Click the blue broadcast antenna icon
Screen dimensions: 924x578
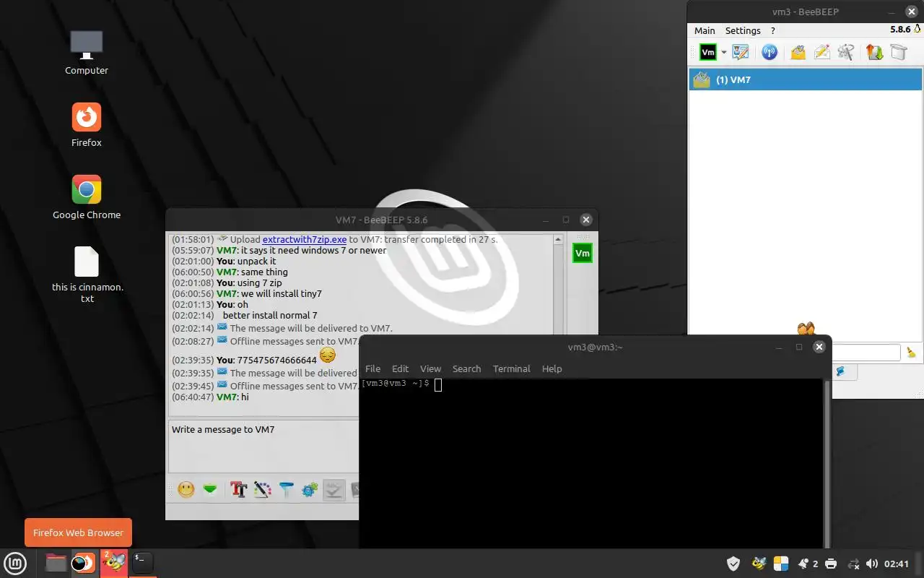(770, 52)
